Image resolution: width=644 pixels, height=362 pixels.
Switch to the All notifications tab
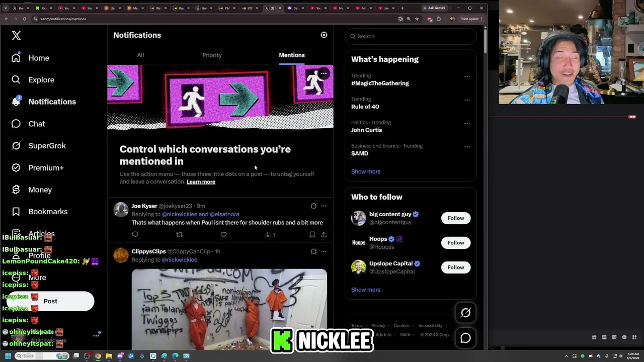(x=140, y=55)
